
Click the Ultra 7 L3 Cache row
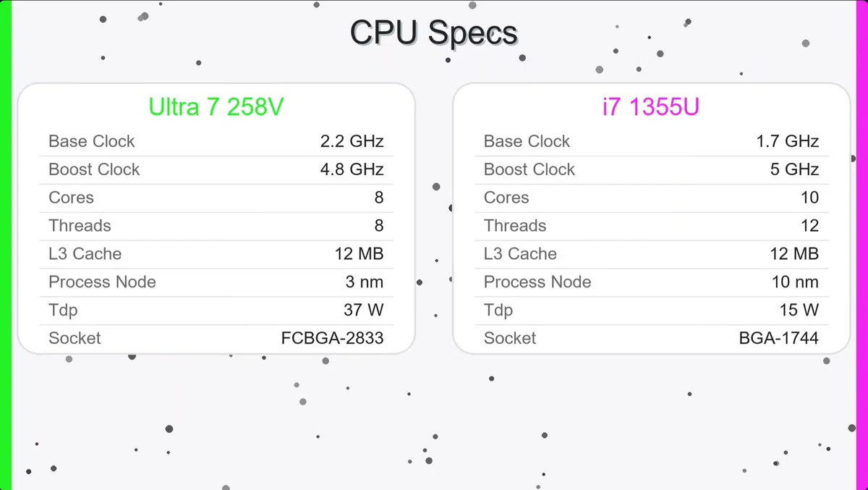point(216,254)
